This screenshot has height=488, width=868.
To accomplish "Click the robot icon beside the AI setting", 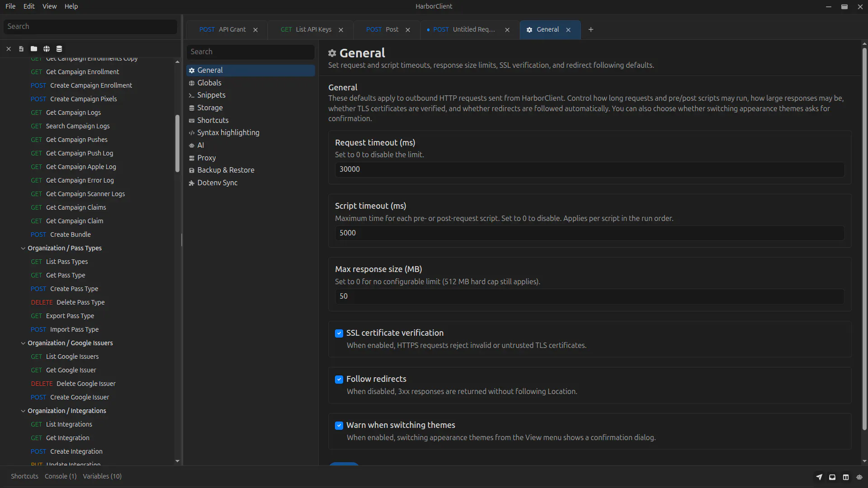I will pos(192,145).
